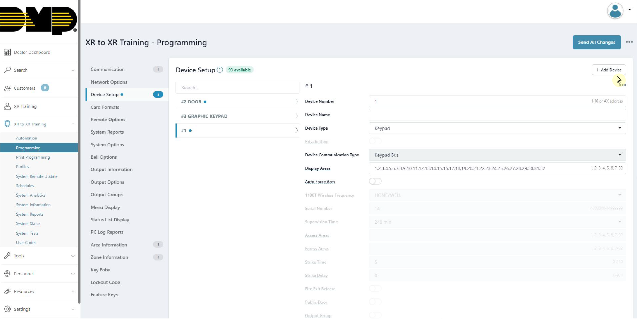
Task: Click the Device Name input field
Action: tap(497, 115)
